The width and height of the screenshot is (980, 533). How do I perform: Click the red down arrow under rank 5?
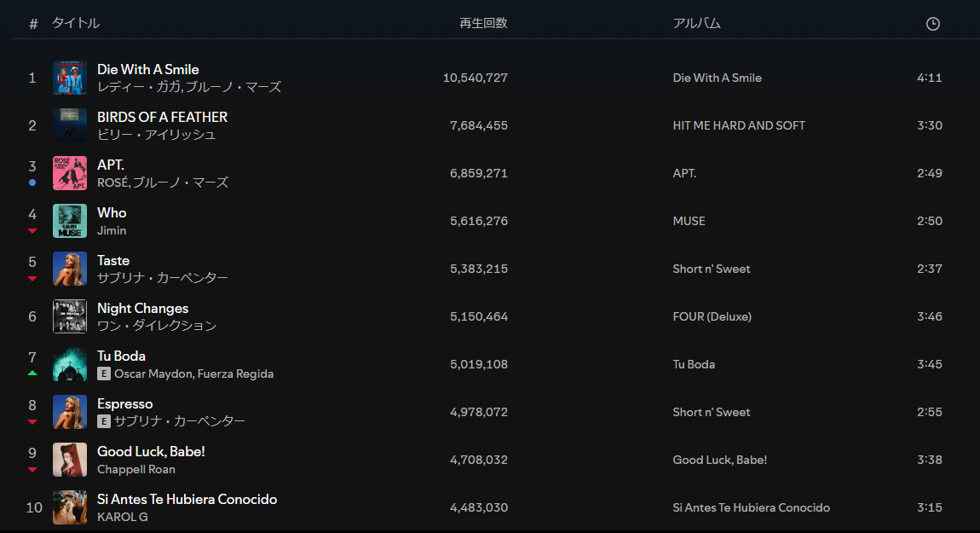(x=32, y=278)
